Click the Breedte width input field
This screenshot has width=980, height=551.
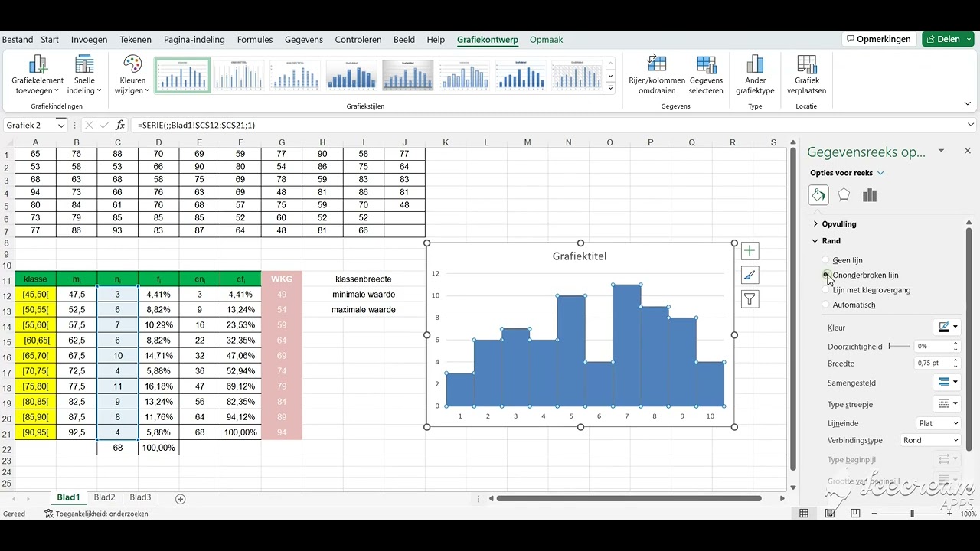click(933, 364)
